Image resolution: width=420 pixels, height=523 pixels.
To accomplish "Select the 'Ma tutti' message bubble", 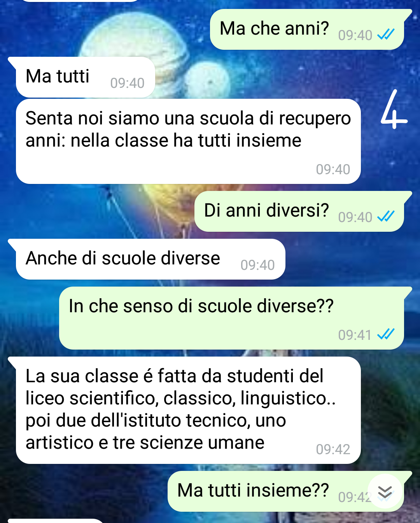I will [85, 77].
